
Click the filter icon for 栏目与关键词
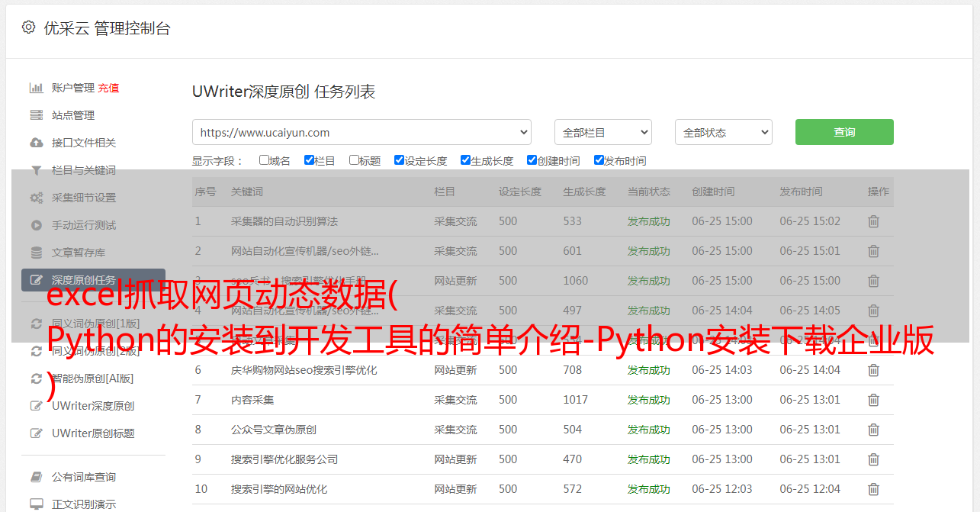coord(36,170)
